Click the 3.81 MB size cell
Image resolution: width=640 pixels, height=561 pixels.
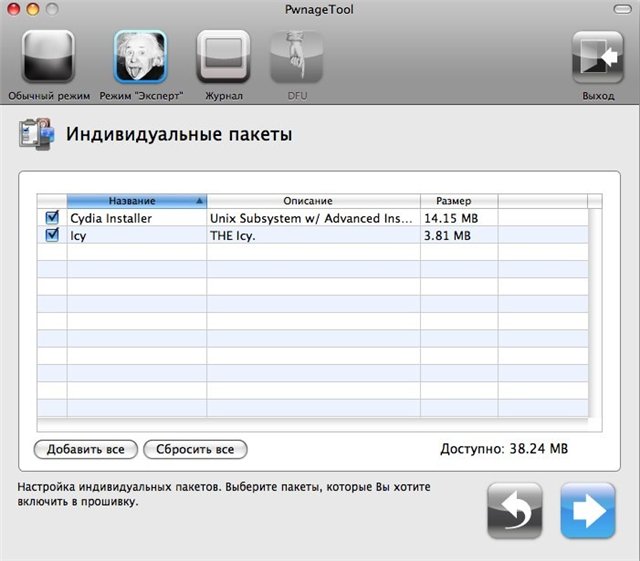pyautogui.click(x=459, y=236)
